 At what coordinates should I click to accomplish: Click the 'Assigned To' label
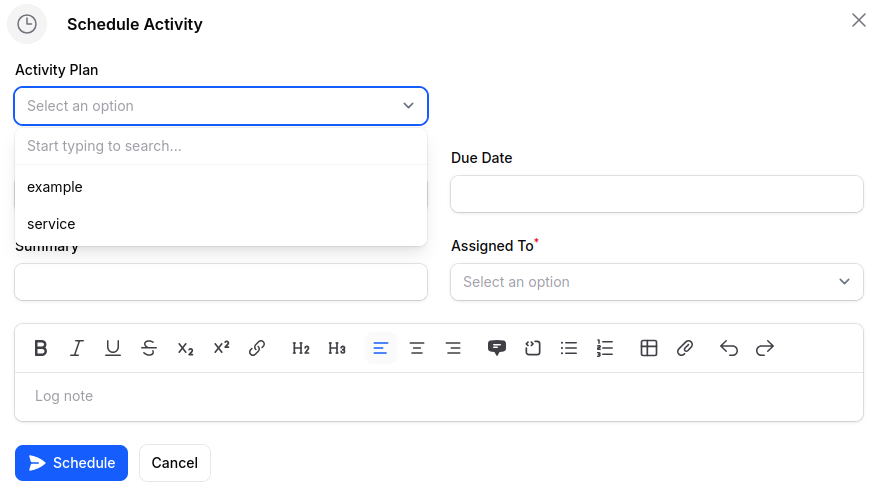point(492,246)
